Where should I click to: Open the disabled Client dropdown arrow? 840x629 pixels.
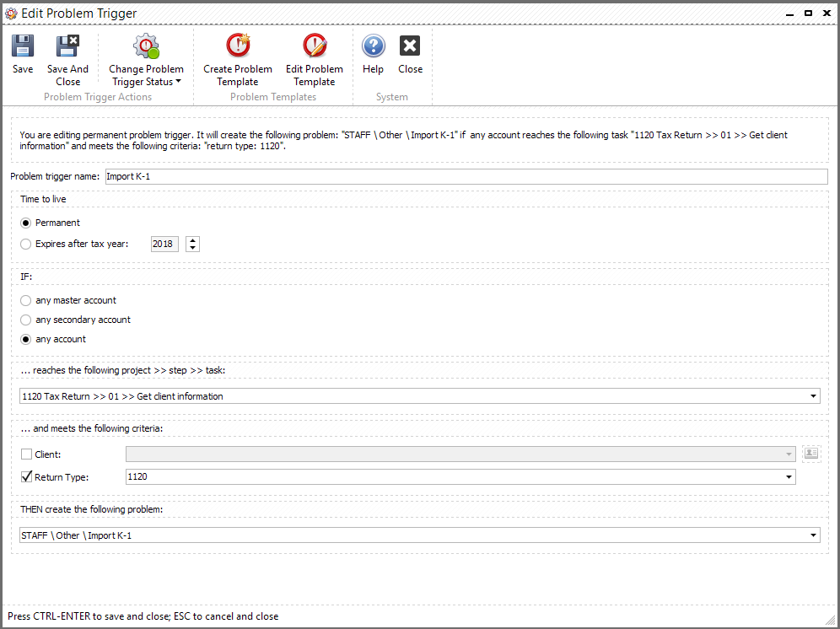[x=789, y=454]
